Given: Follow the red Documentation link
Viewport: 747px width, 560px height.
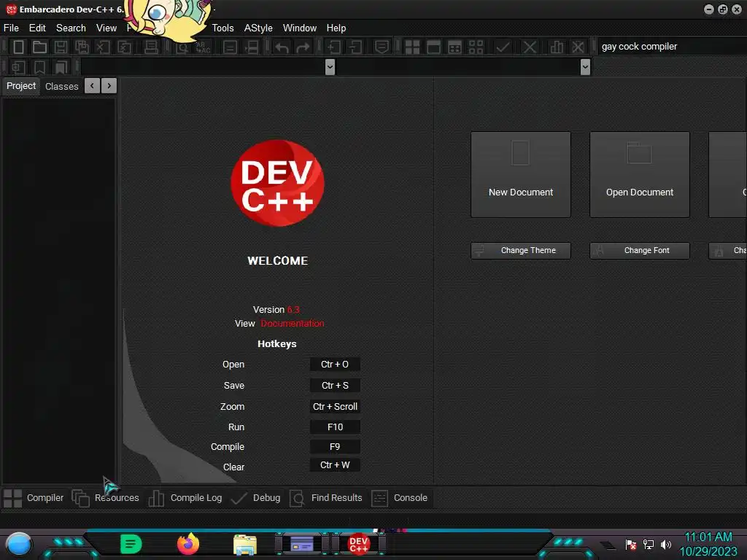Looking at the screenshot, I should coord(293,323).
